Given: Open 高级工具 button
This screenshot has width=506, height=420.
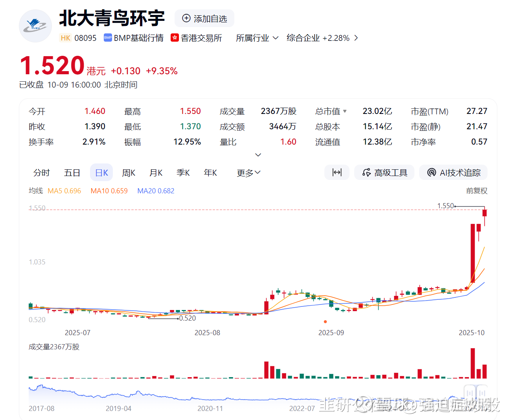Looking at the screenshot, I should [x=384, y=172].
